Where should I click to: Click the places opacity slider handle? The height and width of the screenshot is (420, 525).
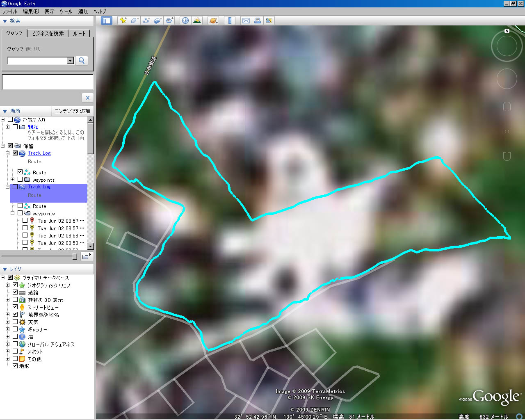75,256
